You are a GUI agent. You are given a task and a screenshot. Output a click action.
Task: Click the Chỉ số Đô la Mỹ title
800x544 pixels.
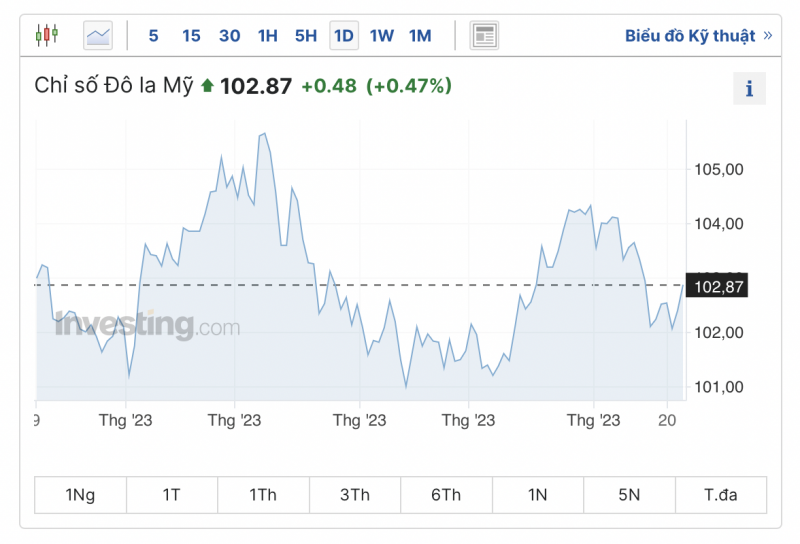point(113,86)
